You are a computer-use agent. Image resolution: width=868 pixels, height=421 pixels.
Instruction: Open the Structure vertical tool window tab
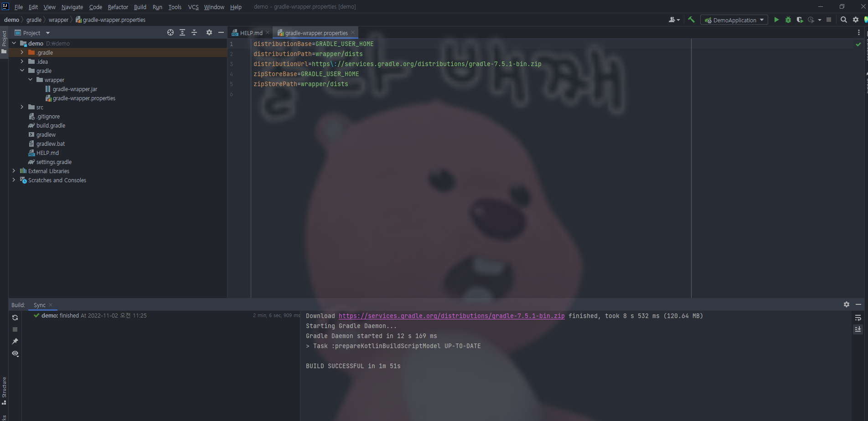4,391
